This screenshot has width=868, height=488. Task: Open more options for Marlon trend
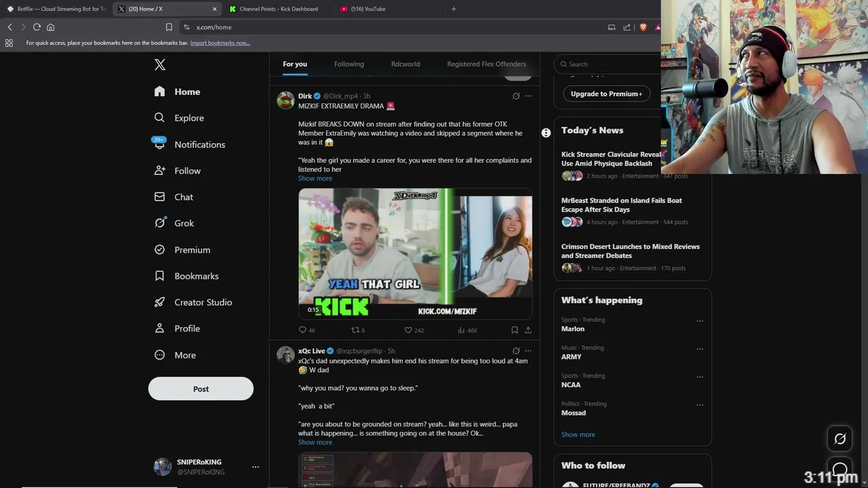coord(700,321)
